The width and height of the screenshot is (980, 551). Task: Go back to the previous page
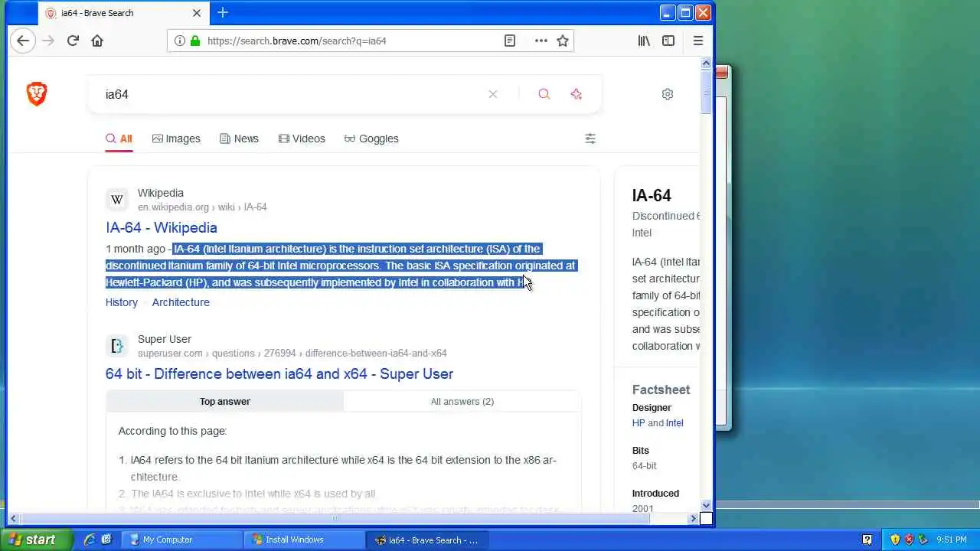point(23,41)
